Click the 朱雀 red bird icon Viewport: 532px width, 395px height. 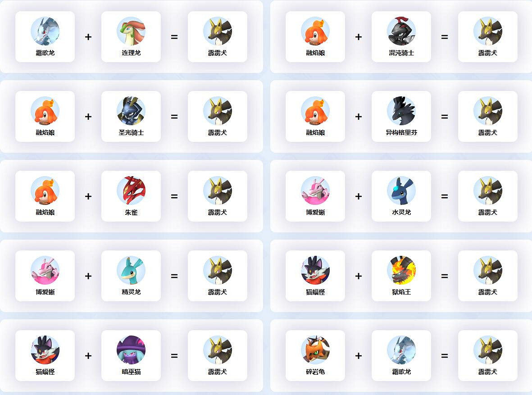coord(131,191)
